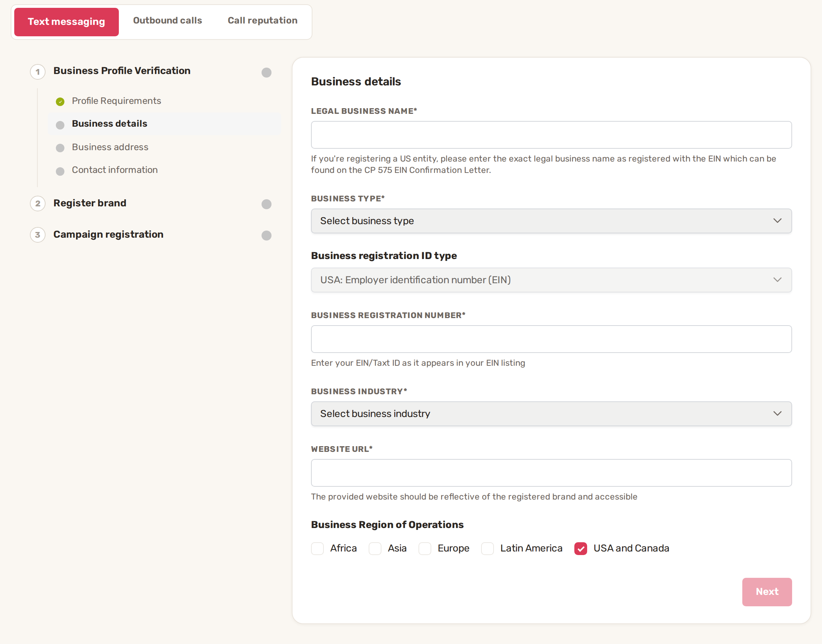Image resolution: width=822 pixels, height=644 pixels.
Task: Click the step number 1 circle icon
Action: tap(38, 72)
